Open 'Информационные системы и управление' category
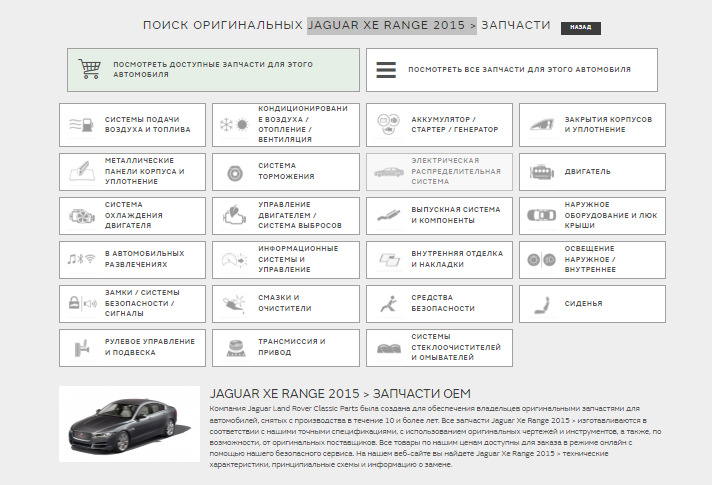This screenshot has width=712, height=485. pos(286,260)
